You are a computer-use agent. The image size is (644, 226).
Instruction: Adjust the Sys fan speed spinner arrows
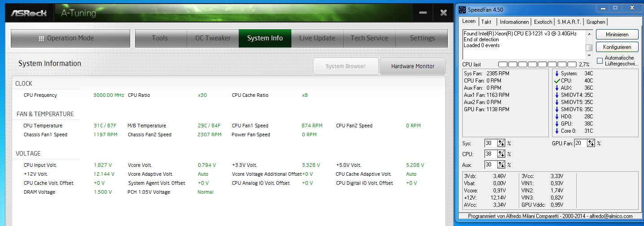(x=502, y=143)
